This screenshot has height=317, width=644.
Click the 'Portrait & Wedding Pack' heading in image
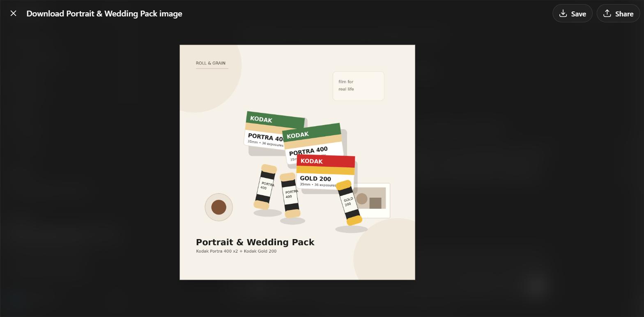coord(255,242)
